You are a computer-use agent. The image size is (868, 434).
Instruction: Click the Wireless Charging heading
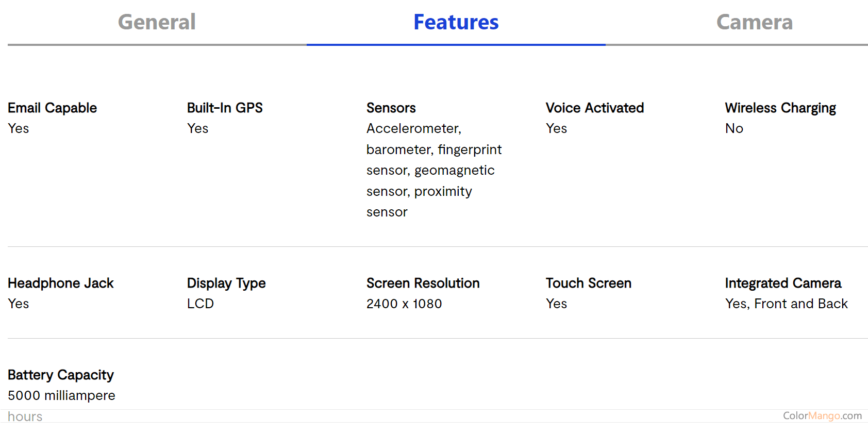[780, 108]
